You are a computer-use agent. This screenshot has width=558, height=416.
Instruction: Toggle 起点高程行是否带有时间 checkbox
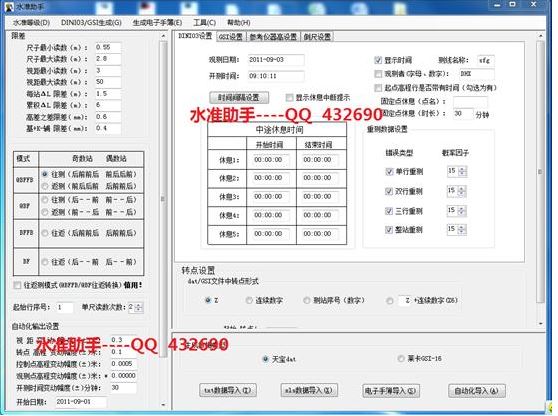tap(378, 88)
